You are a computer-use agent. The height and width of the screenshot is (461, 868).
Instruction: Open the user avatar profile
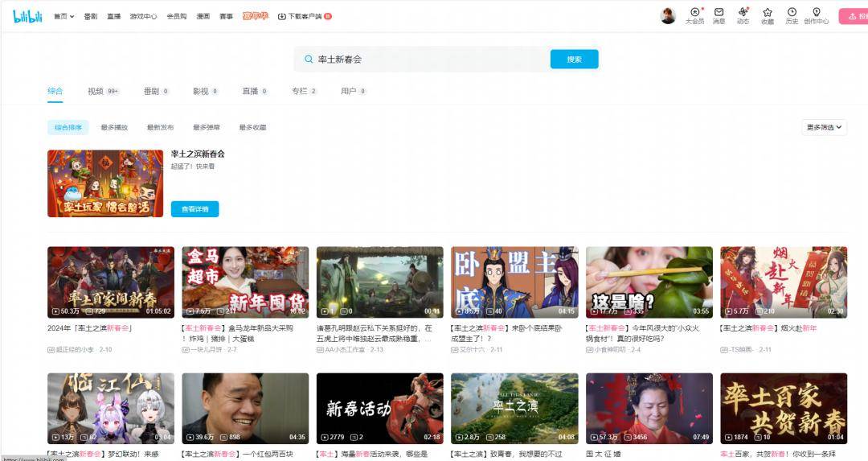tap(668, 15)
